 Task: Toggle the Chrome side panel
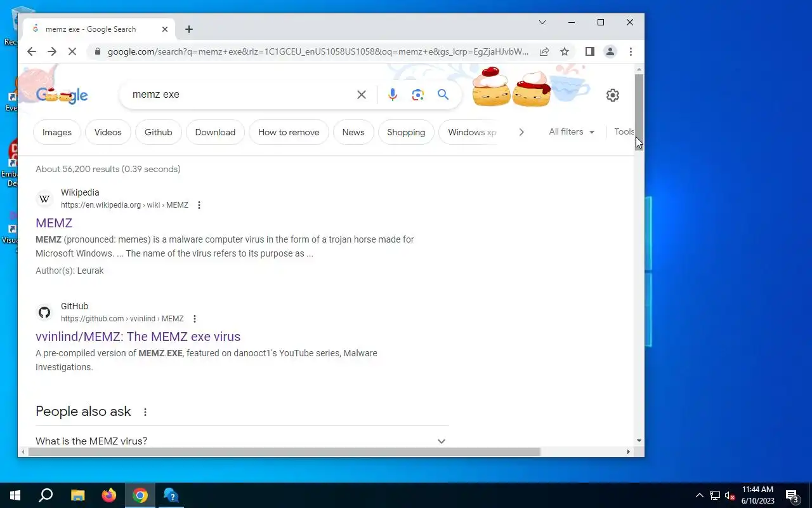[590, 51]
